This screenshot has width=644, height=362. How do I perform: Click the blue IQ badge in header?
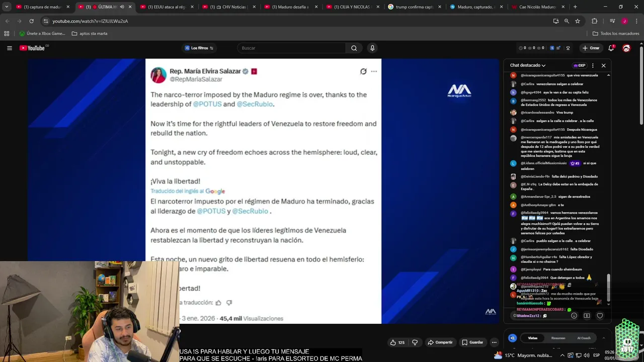tap(552, 48)
